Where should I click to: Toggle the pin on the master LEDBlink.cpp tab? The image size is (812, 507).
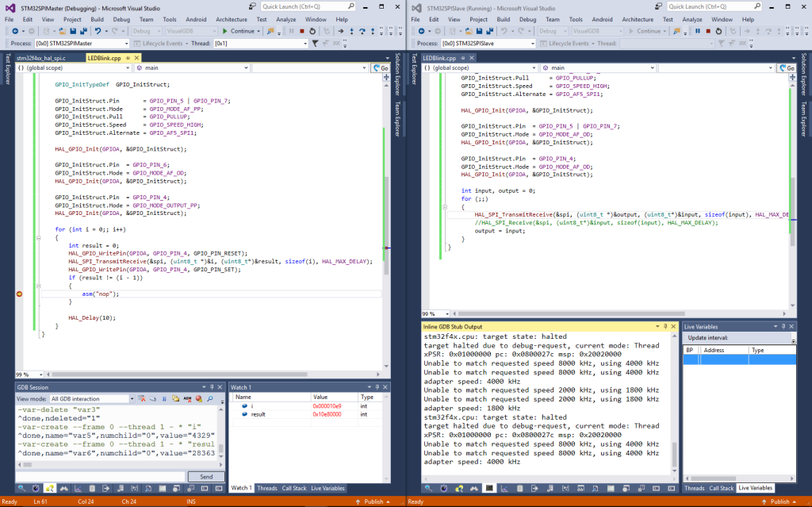point(127,58)
